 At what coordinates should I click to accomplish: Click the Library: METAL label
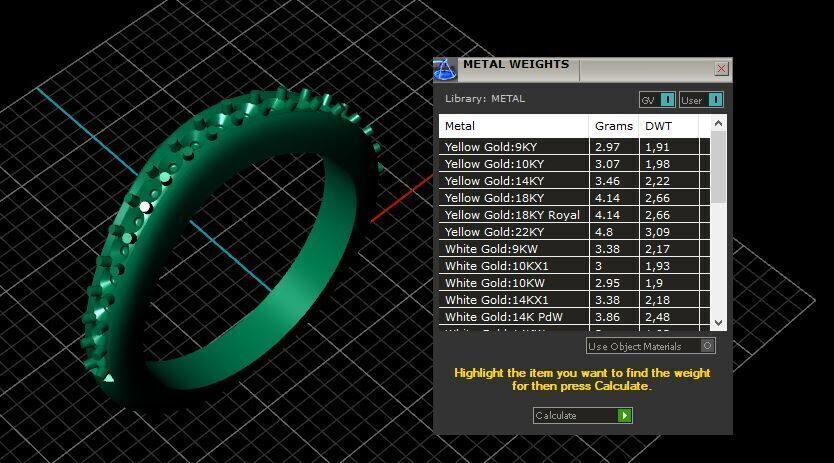485,98
